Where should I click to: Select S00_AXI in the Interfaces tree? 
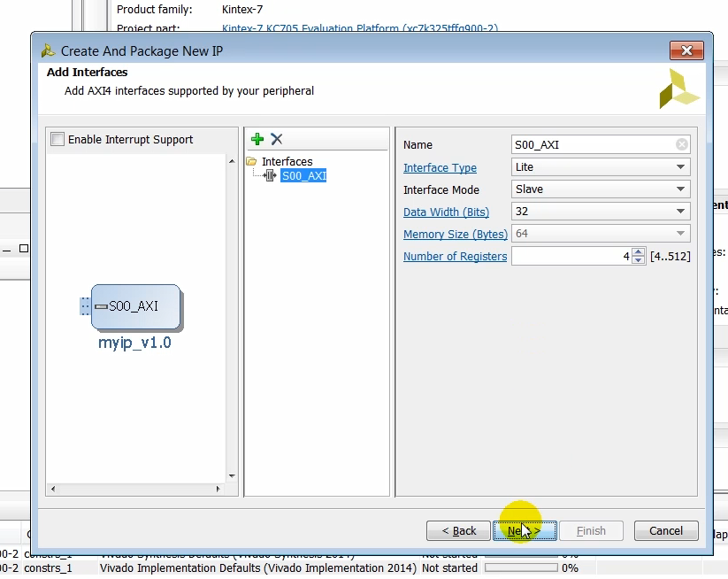[303, 176]
